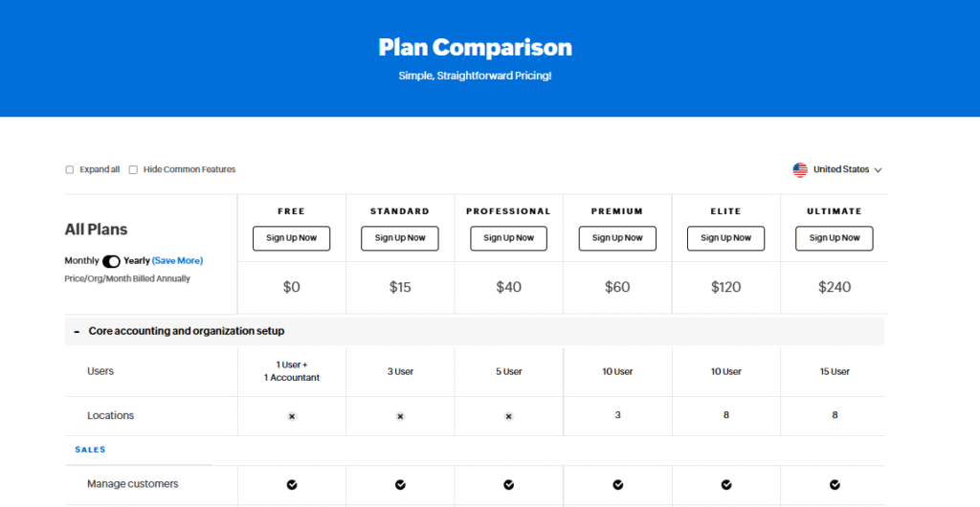The height and width of the screenshot is (507, 980).
Task: Click Manage customers checkmark under Premium plan
Action: point(617,485)
